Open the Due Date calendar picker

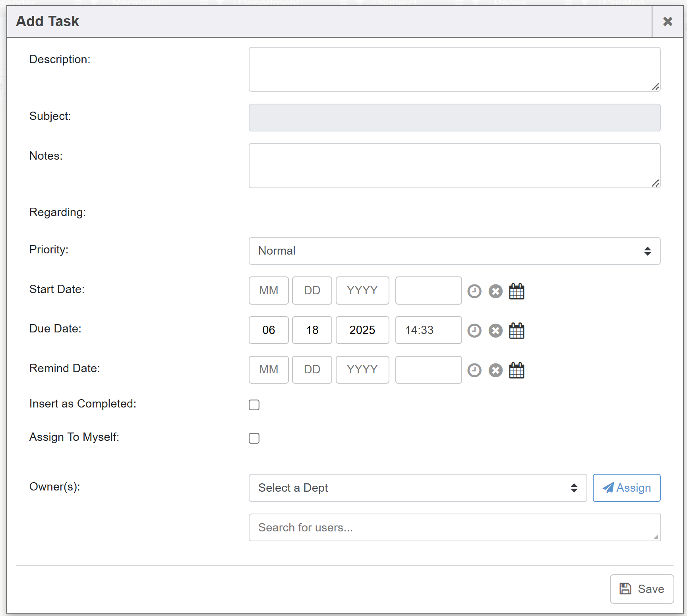click(517, 330)
